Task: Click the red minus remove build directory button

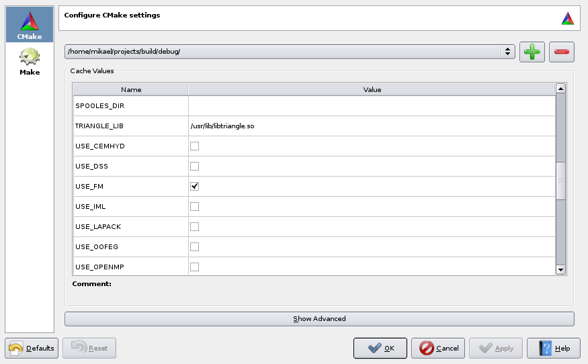Action: point(562,52)
